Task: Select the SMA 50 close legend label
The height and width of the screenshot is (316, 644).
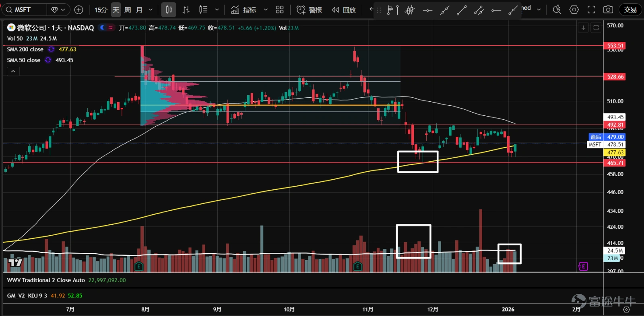Action: pyautogui.click(x=23, y=60)
